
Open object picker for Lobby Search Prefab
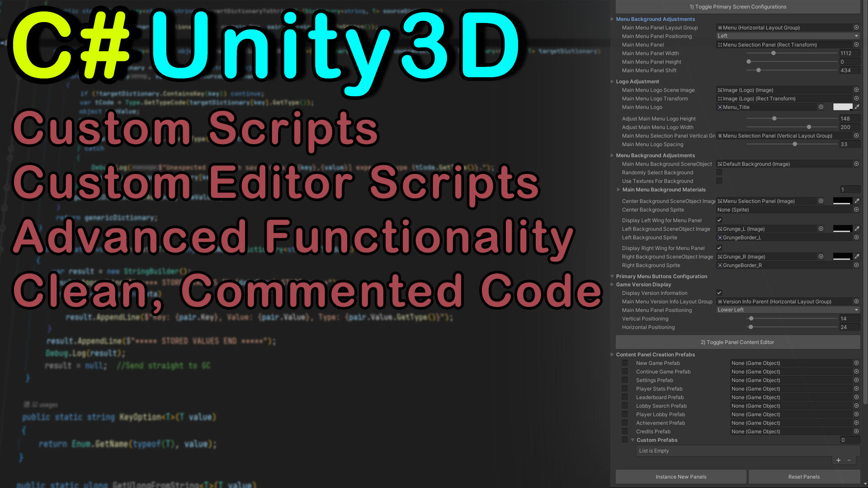[x=856, y=406]
